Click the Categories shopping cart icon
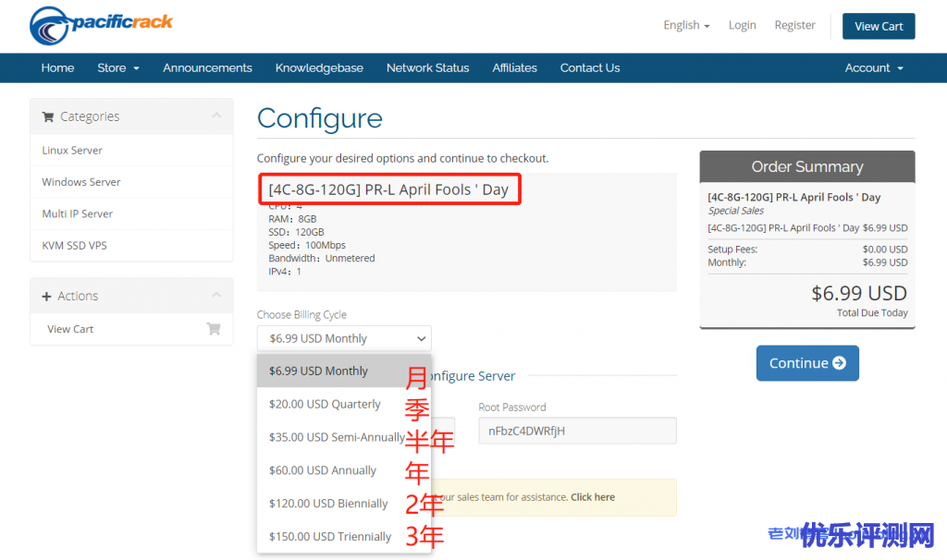 click(48, 116)
